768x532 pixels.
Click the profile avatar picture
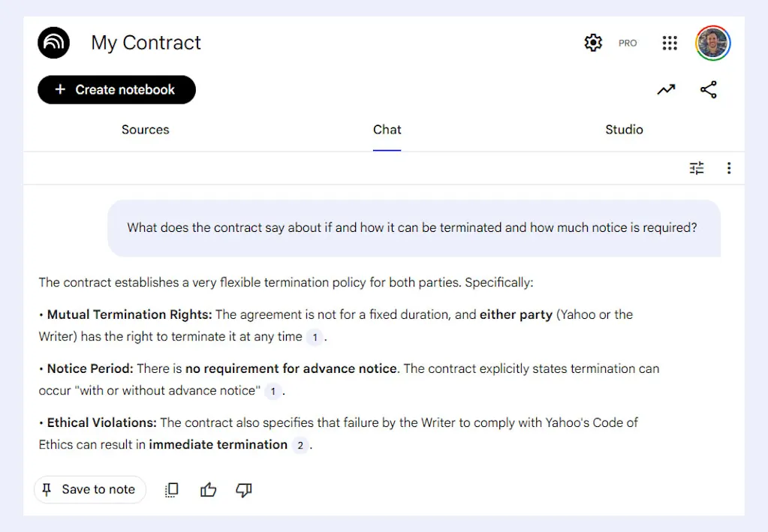[712, 43]
